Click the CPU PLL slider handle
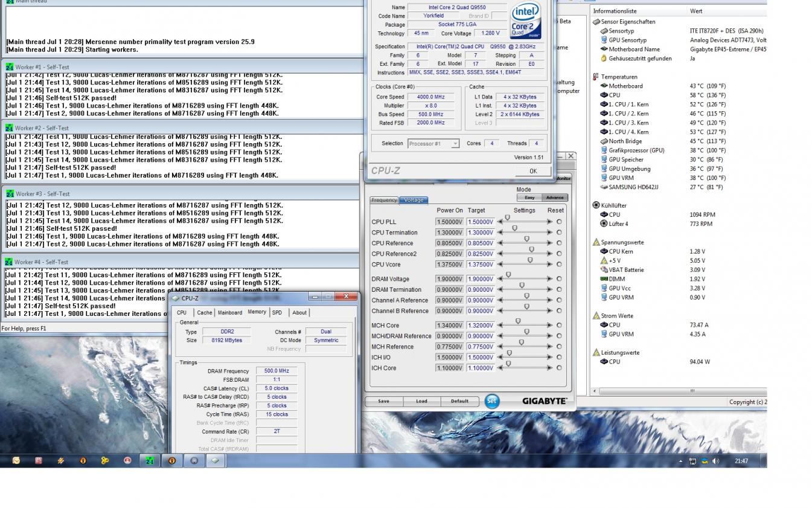The width and height of the screenshot is (812, 508). pos(508,218)
